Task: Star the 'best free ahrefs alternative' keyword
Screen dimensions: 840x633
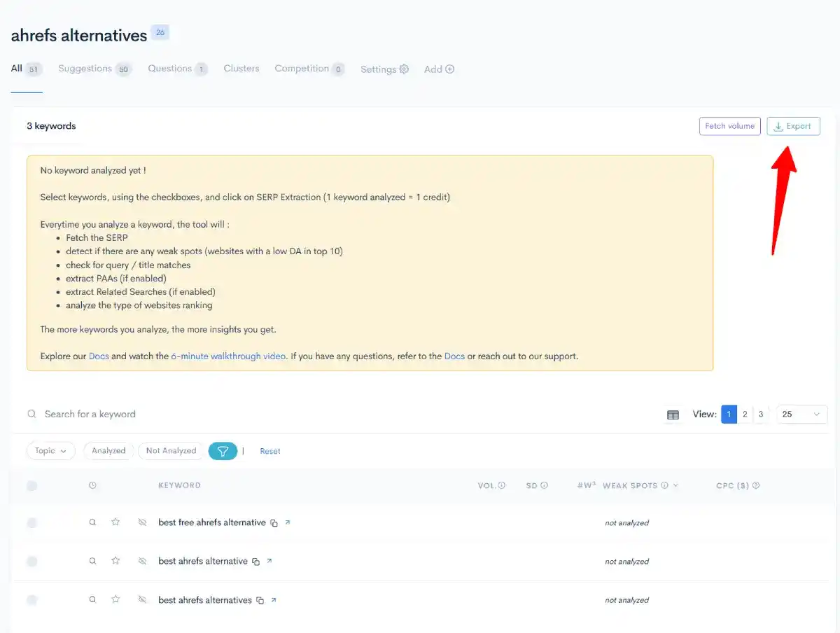Action: coord(115,522)
